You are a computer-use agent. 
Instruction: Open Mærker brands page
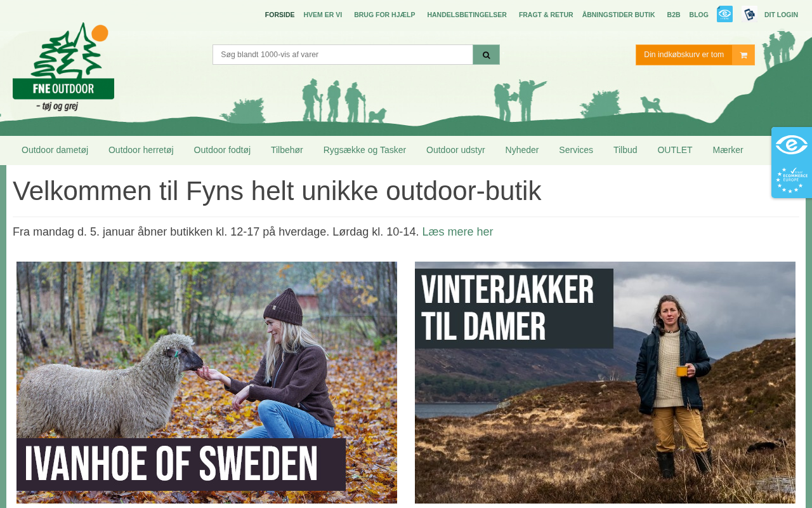728,150
